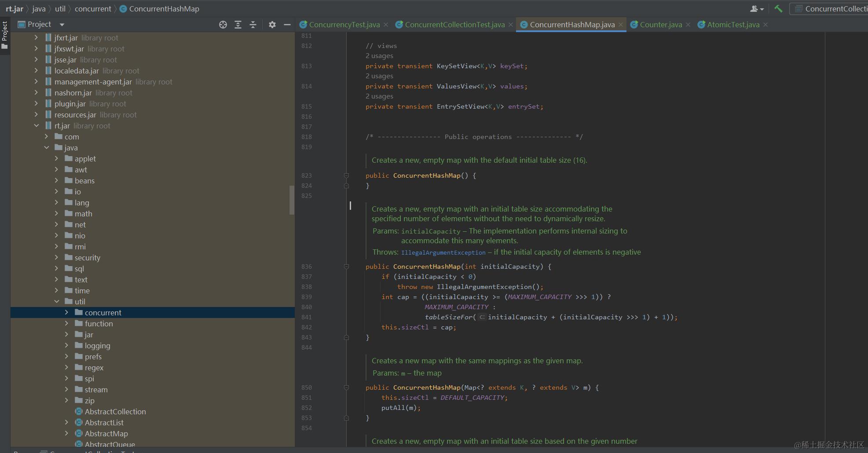Collapse the rt.jar library root node
Viewport: 868px width, 453px height.
click(x=37, y=126)
